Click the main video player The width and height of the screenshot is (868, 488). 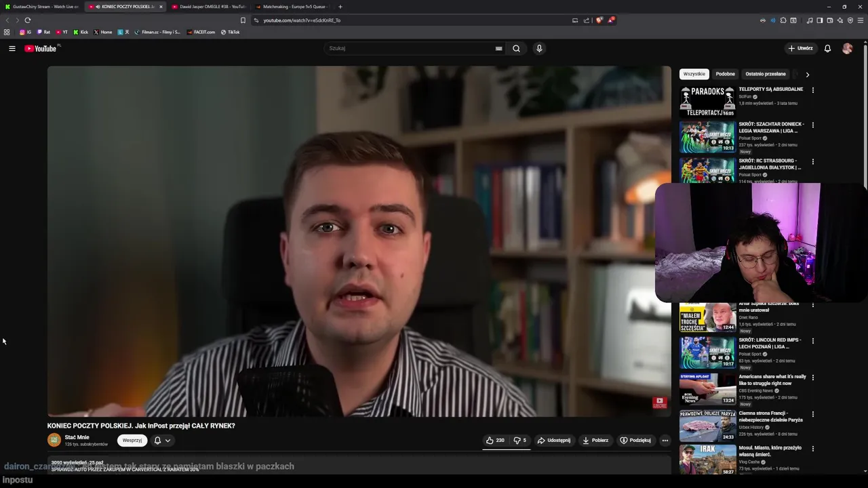(359, 241)
